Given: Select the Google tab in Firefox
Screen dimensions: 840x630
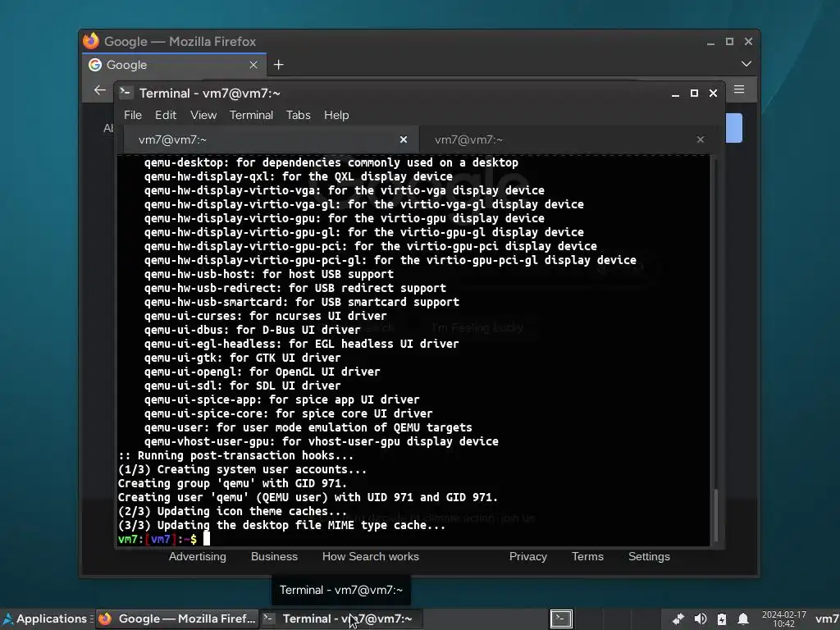Looking at the screenshot, I should tap(176, 65).
